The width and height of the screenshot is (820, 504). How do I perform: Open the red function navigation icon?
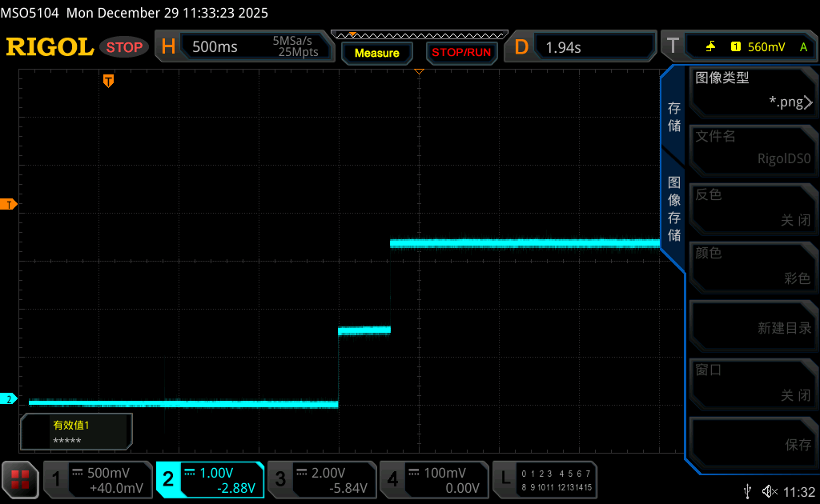pos(20,479)
